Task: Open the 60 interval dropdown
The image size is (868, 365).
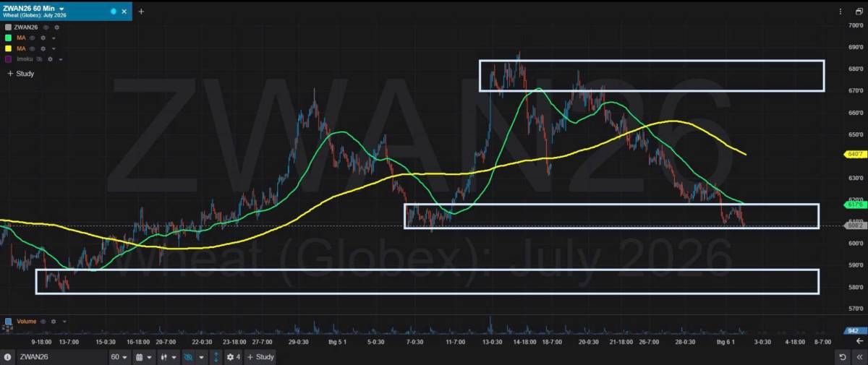Action: pyautogui.click(x=119, y=357)
